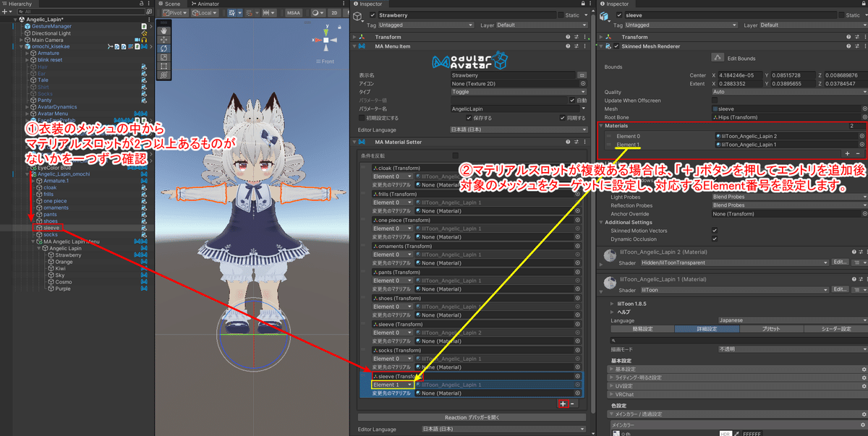Select the Hand pan tool in Scene view
This screenshot has height=436, width=868.
pos(165,32)
